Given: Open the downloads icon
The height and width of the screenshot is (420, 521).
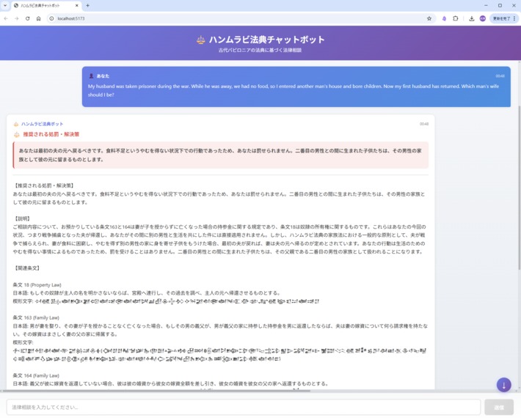Looking at the screenshot, I should click(x=472, y=18).
